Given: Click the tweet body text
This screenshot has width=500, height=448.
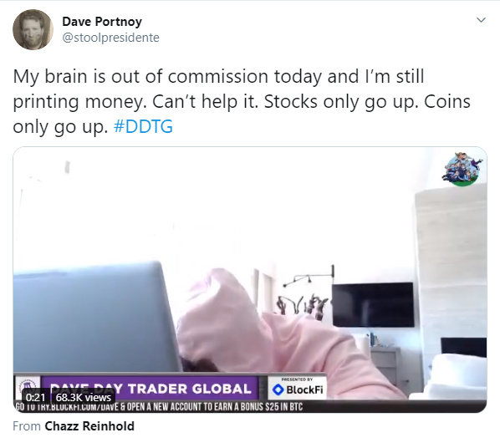Looking at the screenshot, I should tap(242, 101).
